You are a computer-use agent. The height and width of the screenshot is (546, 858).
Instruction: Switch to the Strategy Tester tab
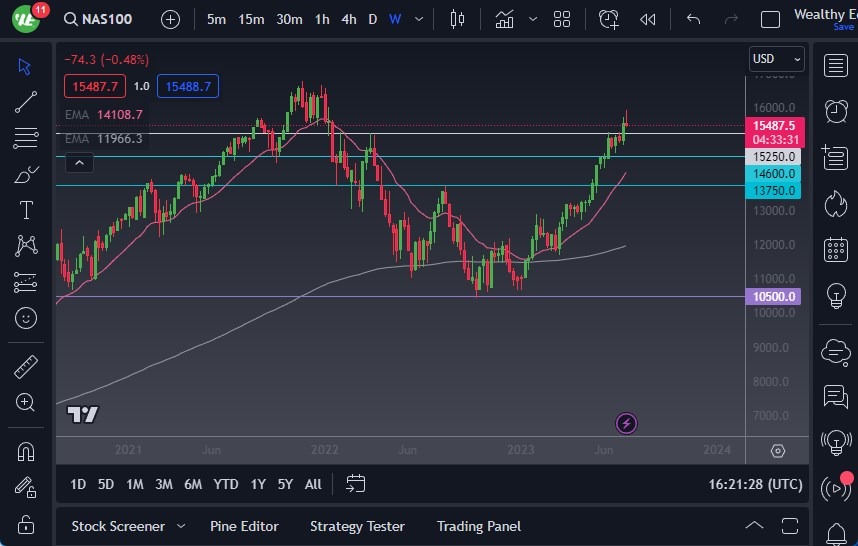[x=357, y=526]
